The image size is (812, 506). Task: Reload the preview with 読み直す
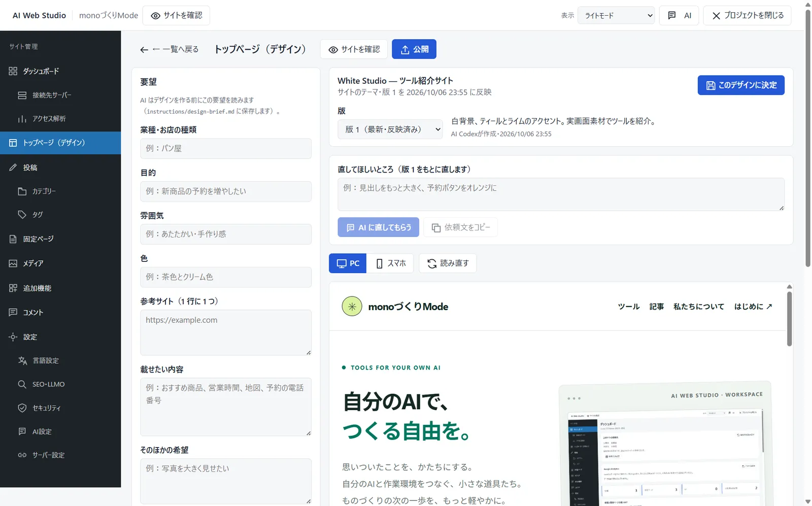point(448,263)
